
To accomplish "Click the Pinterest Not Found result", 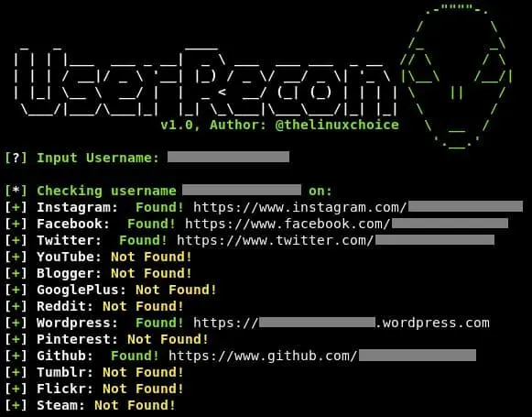I will click(x=168, y=339).
